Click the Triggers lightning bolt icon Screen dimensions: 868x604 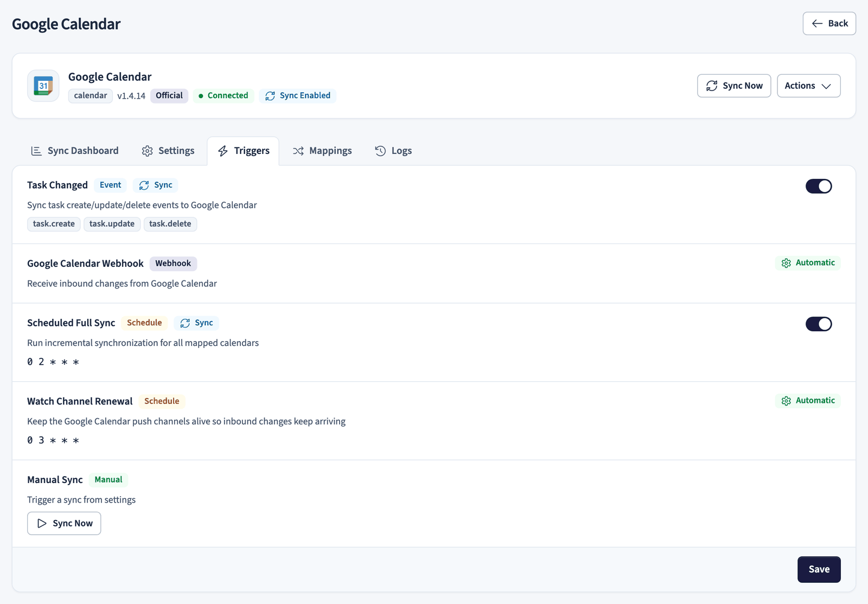pos(223,151)
